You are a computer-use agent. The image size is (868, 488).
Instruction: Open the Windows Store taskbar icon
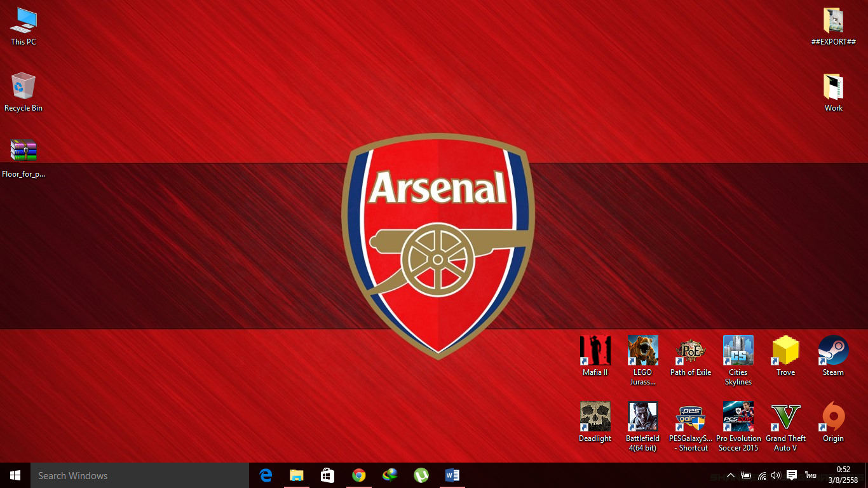pyautogui.click(x=328, y=475)
